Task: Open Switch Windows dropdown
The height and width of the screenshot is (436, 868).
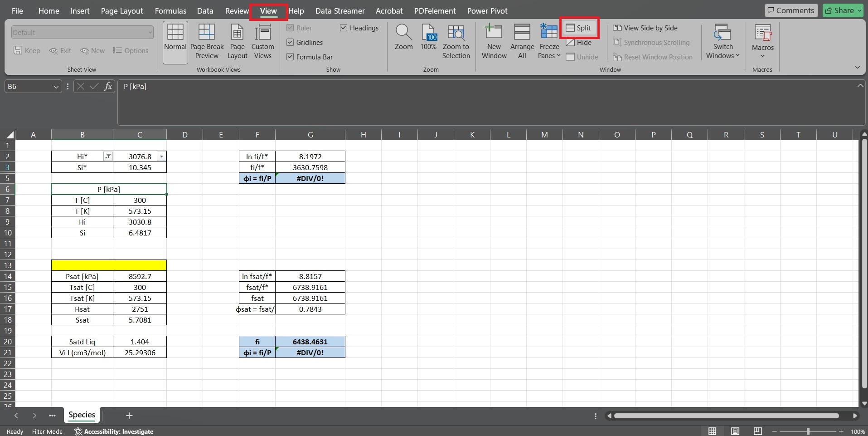Action: [723, 42]
